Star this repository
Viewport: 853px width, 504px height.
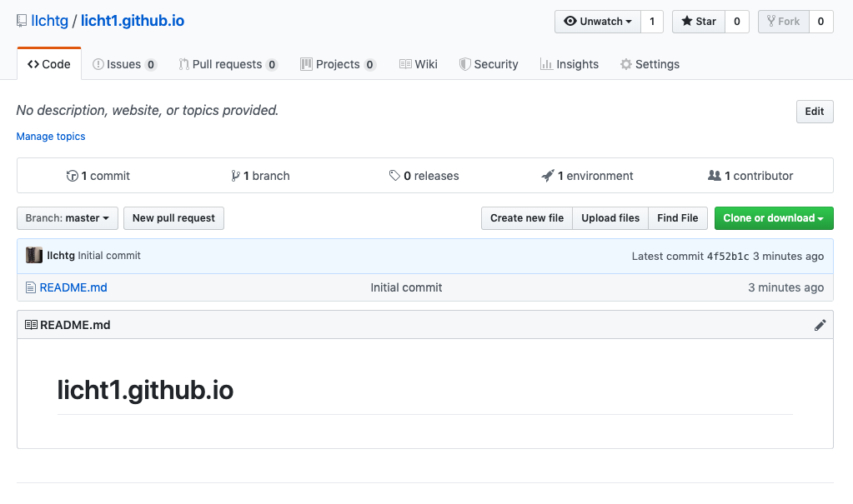[699, 21]
